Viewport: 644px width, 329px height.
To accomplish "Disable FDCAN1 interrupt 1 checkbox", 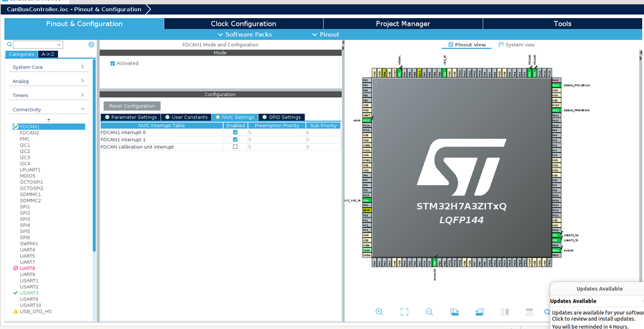I will [x=236, y=139].
